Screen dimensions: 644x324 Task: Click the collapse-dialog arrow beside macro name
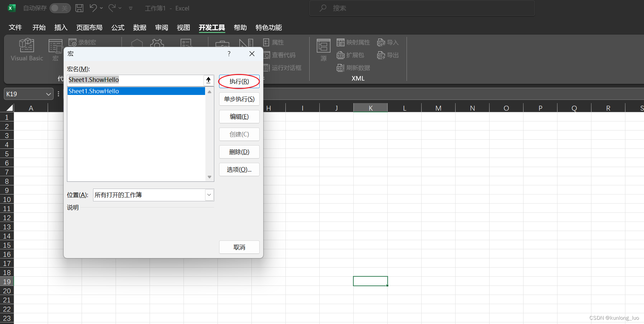click(208, 80)
